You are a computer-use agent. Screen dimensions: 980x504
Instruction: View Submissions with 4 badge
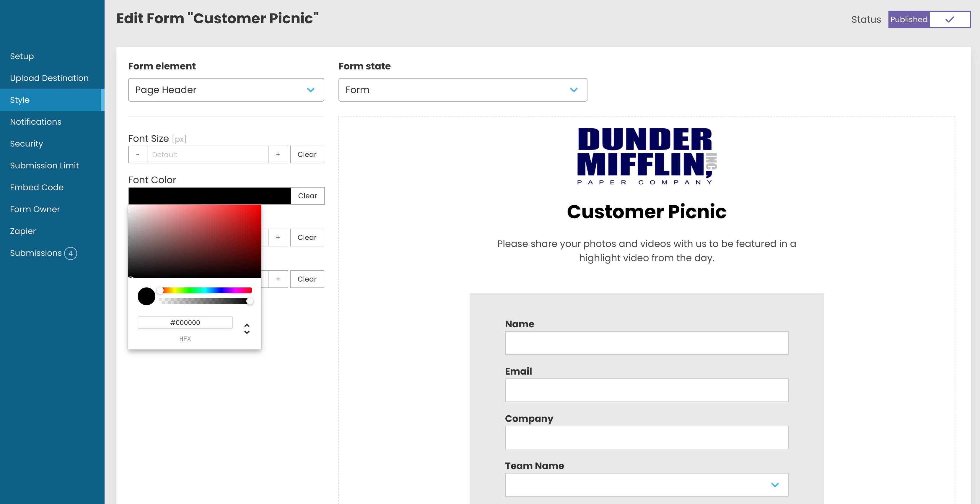43,253
